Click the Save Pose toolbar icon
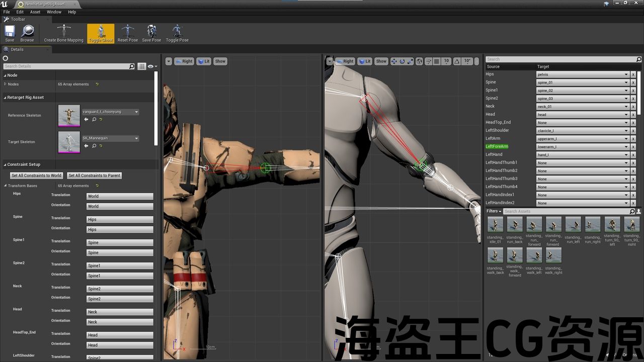 point(151,33)
